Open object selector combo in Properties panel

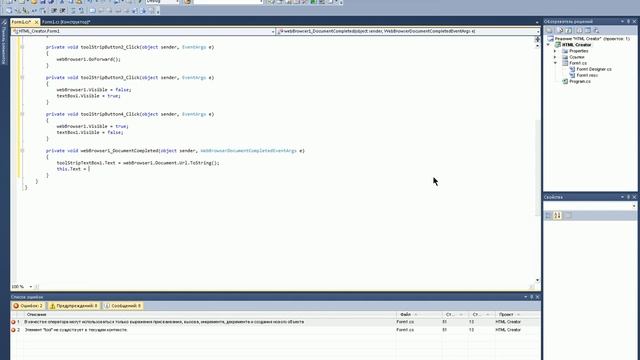(590, 206)
